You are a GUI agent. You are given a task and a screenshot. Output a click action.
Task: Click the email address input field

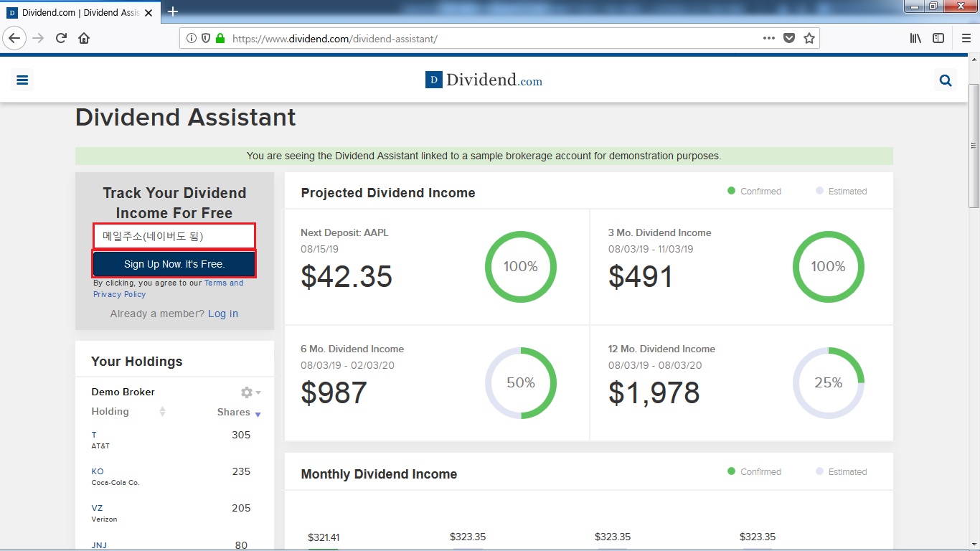tap(174, 236)
